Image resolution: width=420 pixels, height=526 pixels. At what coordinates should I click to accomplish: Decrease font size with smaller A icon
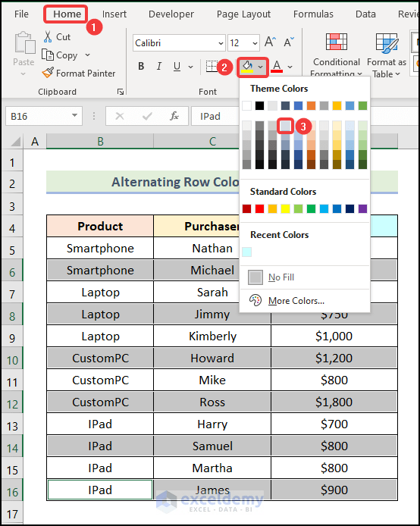[289, 42]
